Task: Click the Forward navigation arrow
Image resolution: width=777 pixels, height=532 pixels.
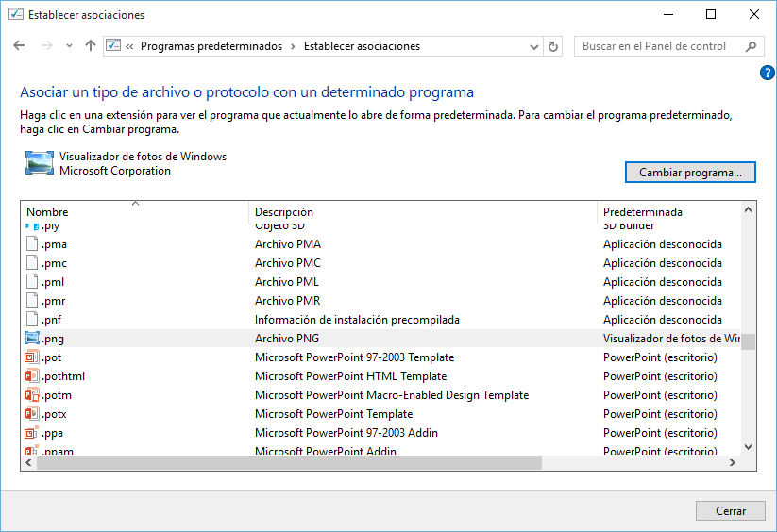Action: 47,46
